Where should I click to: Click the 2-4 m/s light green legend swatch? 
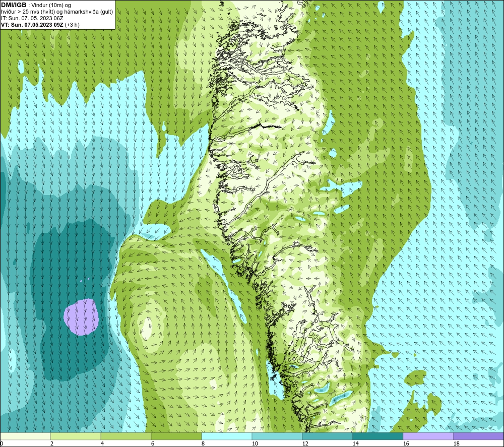click(76, 436)
